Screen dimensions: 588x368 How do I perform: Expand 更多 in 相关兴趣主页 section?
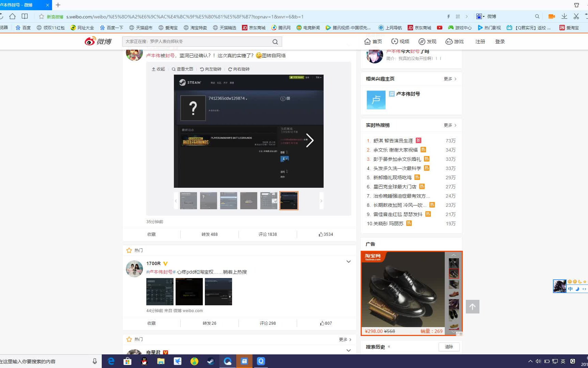pos(450,79)
